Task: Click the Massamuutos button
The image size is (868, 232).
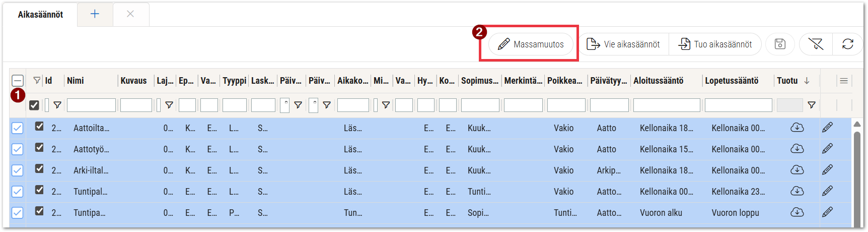Action: pos(531,44)
